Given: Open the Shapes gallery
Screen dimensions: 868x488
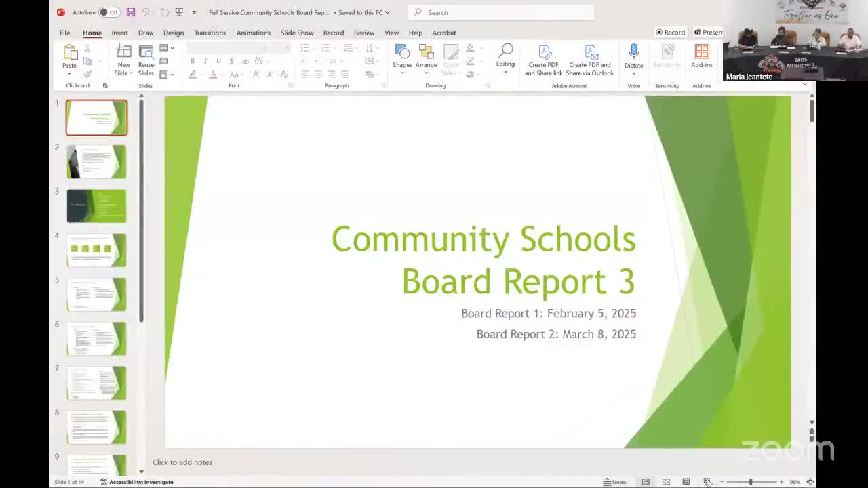Looking at the screenshot, I should point(402,57).
